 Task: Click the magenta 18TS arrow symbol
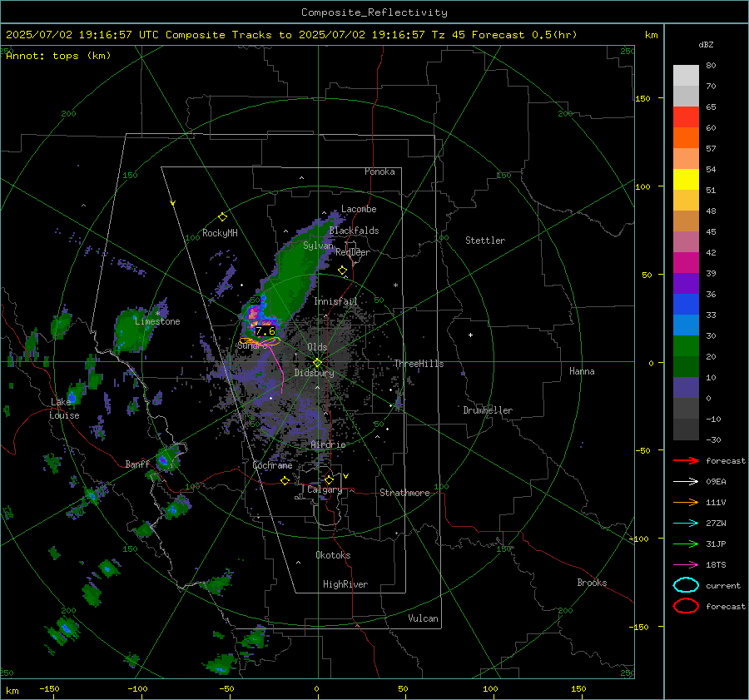pyautogui.click(x=686, y=565)
